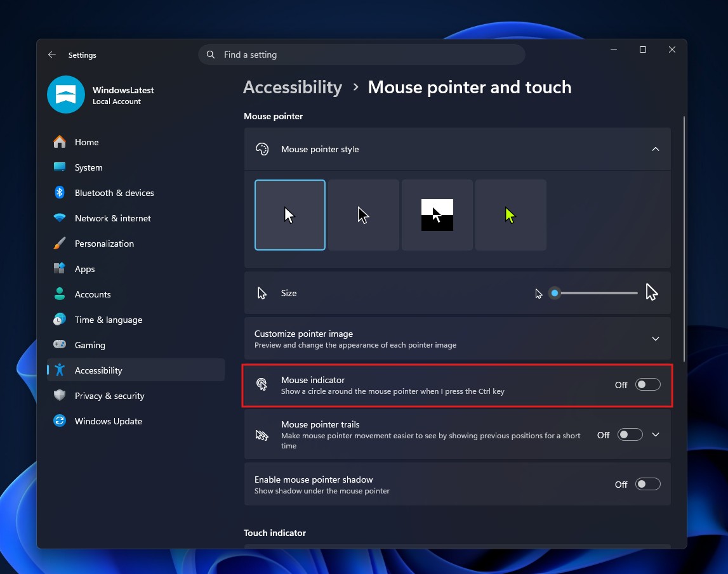Viewport: 728px width, 574px height.
Task: Open the Time & language page
Action: 136,320
